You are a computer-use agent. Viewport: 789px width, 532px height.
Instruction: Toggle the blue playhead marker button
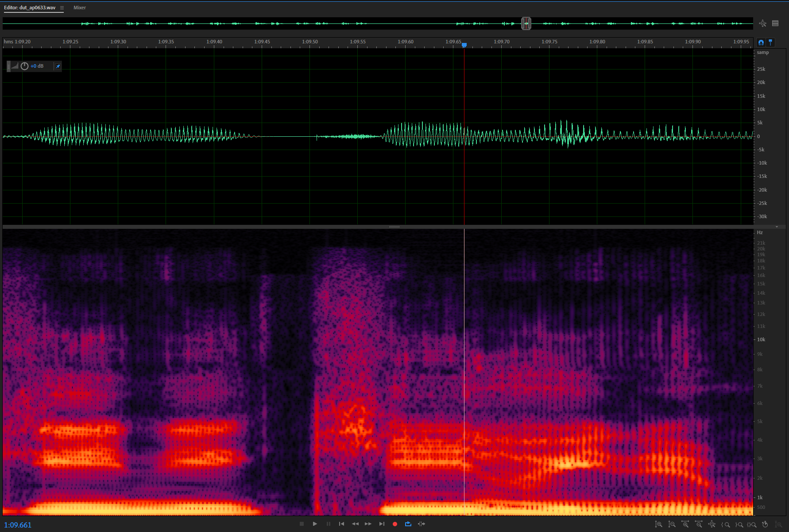tap(770, 42)
